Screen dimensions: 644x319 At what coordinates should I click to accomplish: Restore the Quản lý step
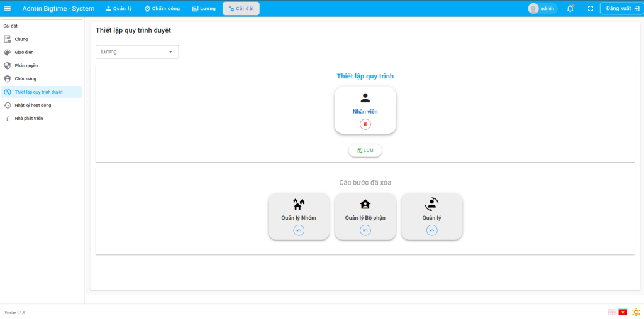[431, 230]
